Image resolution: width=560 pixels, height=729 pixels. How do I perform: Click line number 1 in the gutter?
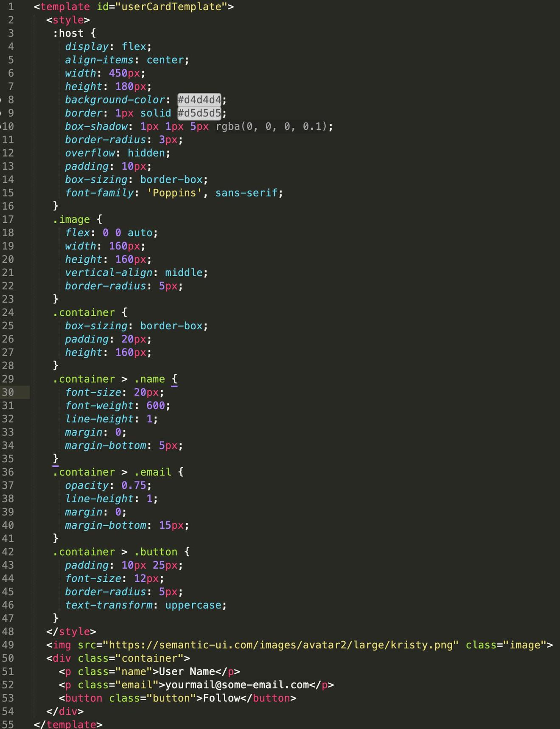(11, 7)
